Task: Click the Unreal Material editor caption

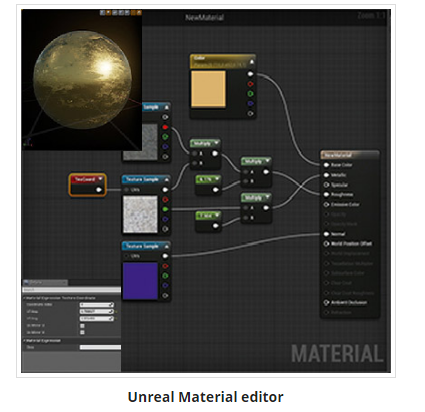Action: 206,397
